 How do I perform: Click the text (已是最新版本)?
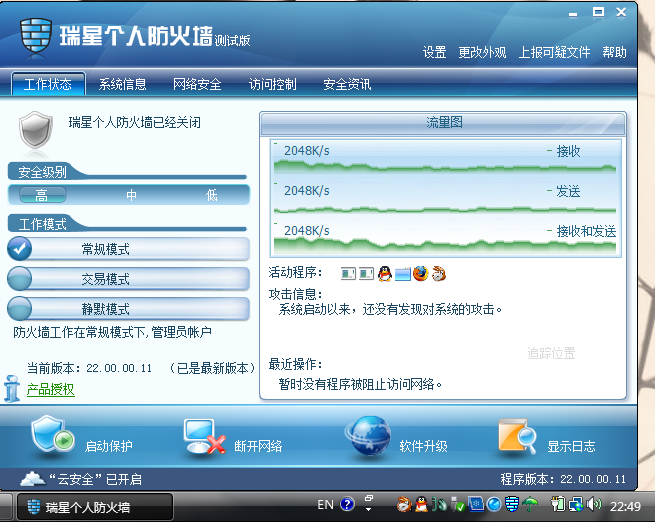point(212,368)
